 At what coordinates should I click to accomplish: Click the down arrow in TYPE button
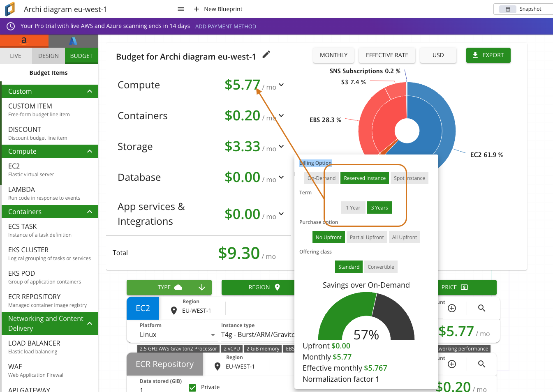pos(202,287)
